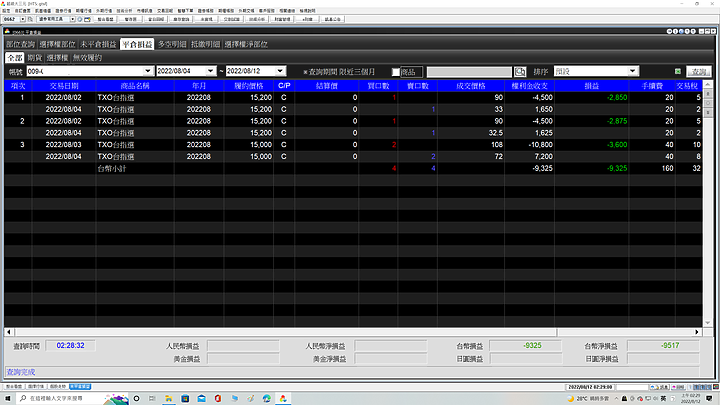Open the 技術分析 menu
720x405 pixels.
124,11
